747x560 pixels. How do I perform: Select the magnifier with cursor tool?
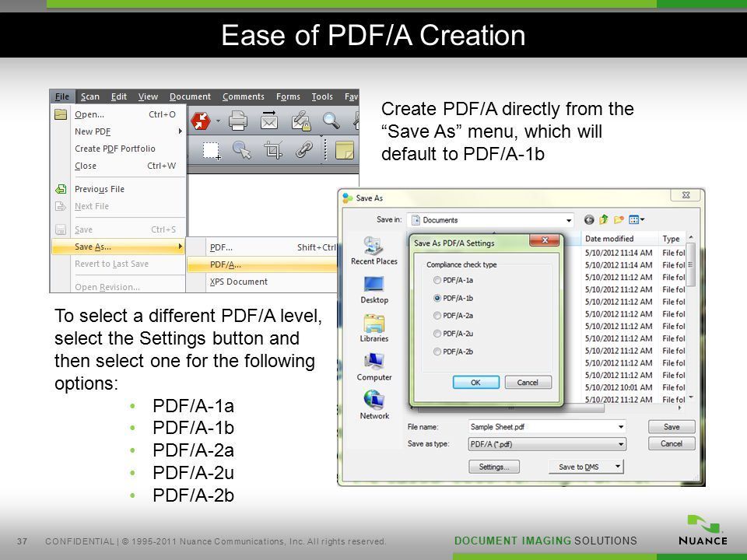pos(242,150)
